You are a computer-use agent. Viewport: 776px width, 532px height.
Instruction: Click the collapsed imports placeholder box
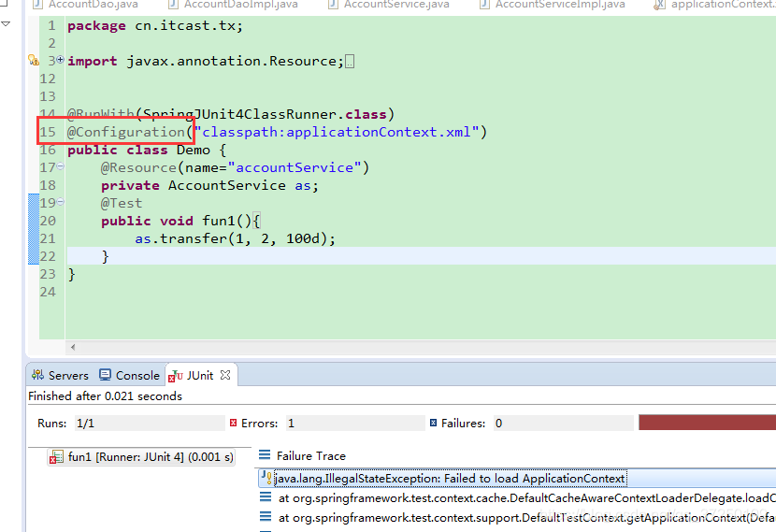pyautogui.click(x=350, y=62)
